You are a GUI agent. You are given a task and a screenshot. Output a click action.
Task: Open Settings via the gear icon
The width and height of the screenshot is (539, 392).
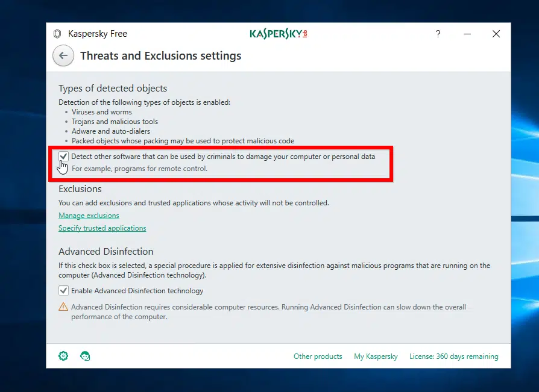coord(63,356)
